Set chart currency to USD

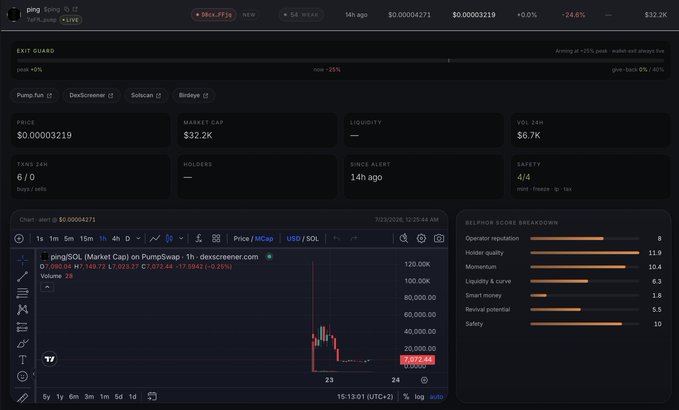click(x=293, y=239)
